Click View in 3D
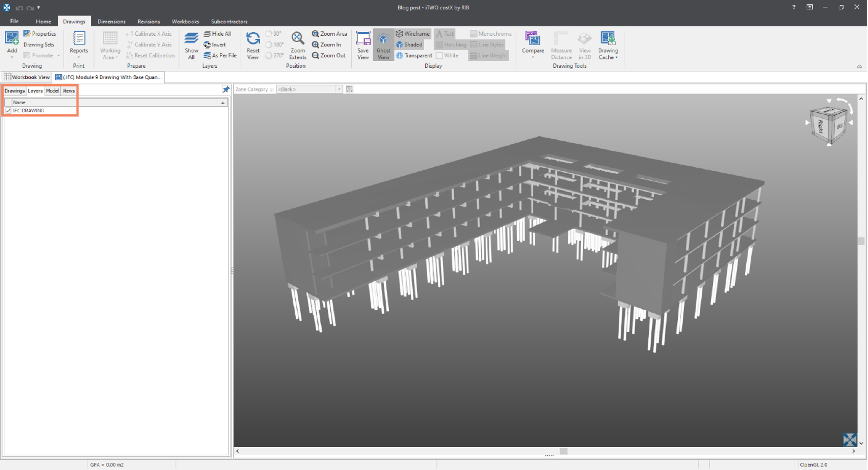This screenshot has width=868, height=470. point(585,45)
